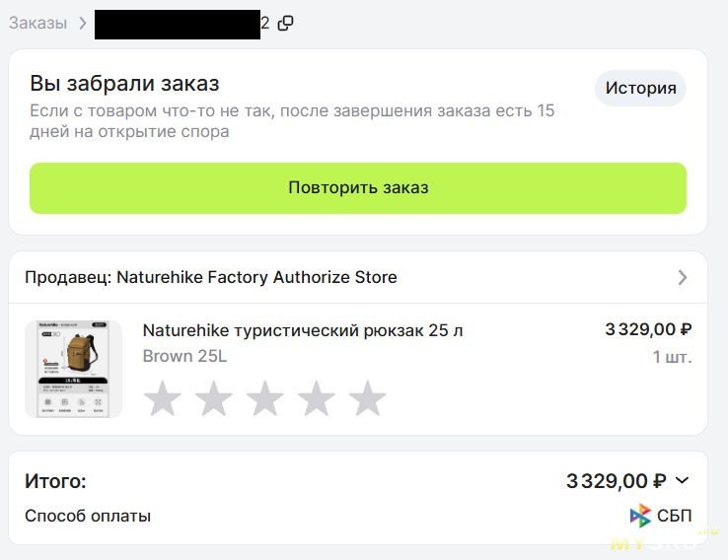Rate the backpack two stars
Viewport: 728px width, 560px height.
click(213, 399)
